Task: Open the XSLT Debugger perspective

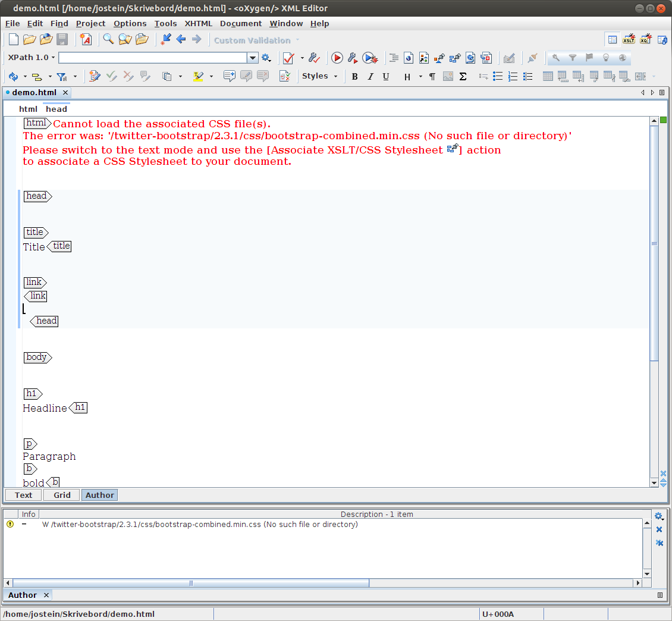Action: point(629,40)
